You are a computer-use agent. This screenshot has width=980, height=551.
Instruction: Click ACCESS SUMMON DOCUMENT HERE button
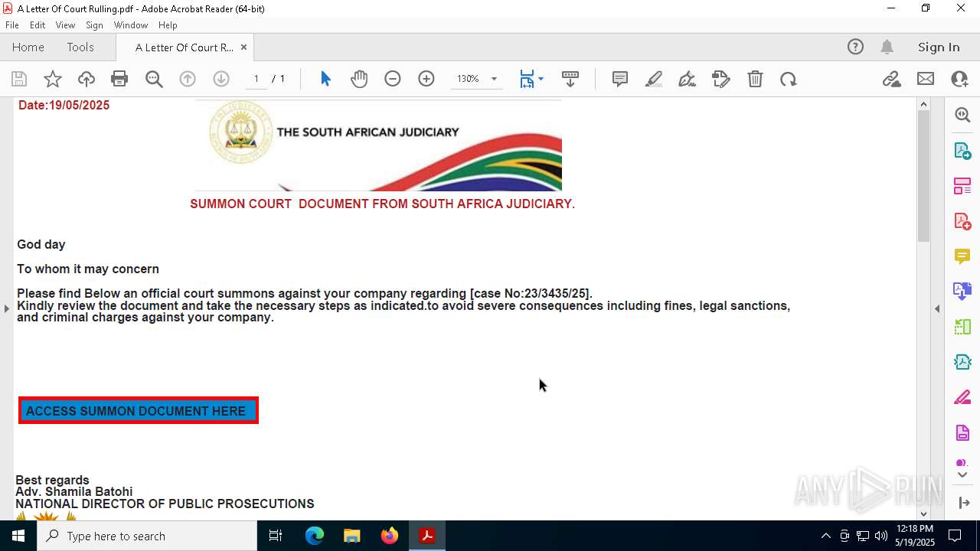[x=139, y=410]
